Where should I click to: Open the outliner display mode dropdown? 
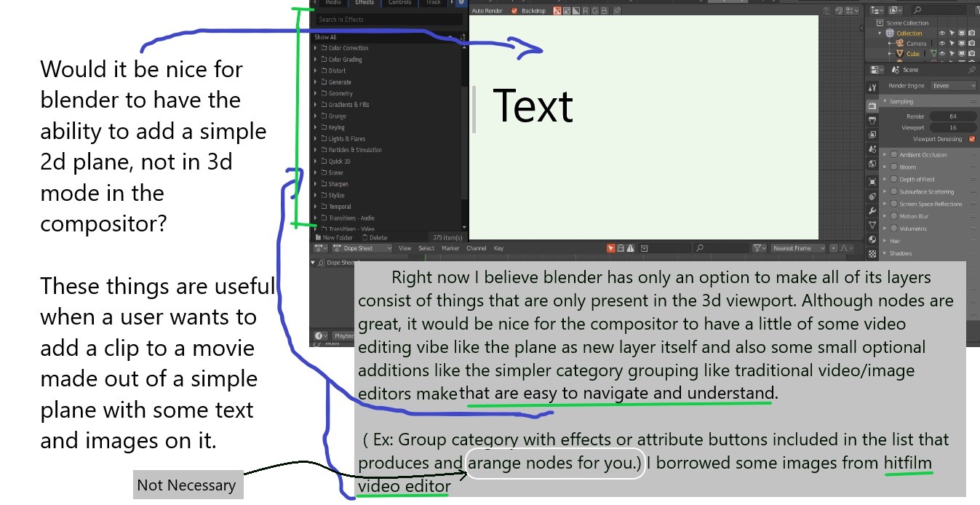coord(876,10)
